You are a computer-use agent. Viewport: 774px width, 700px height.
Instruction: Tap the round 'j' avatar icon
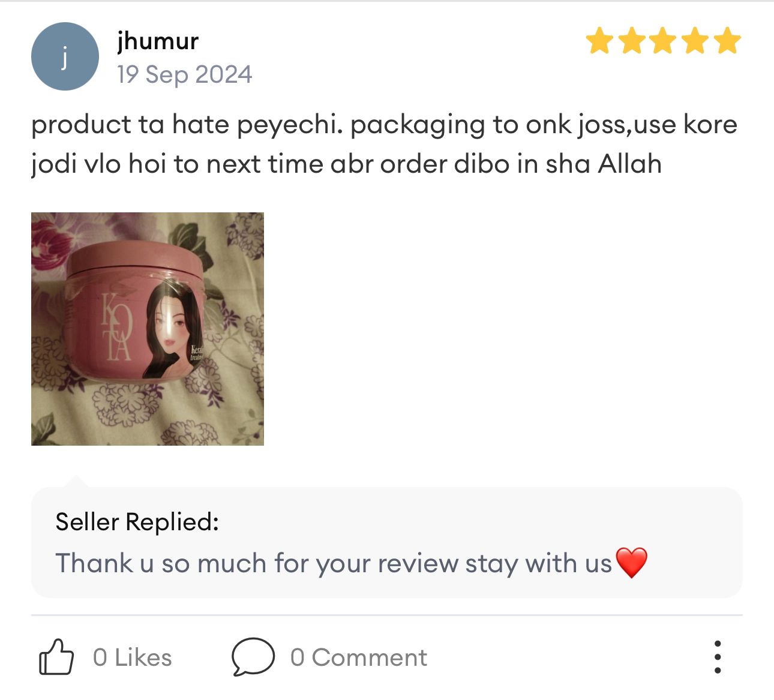[65, 56]
